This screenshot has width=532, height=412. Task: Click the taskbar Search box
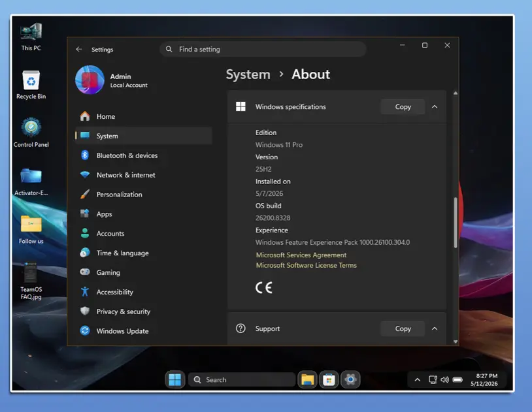pos(242,379)
